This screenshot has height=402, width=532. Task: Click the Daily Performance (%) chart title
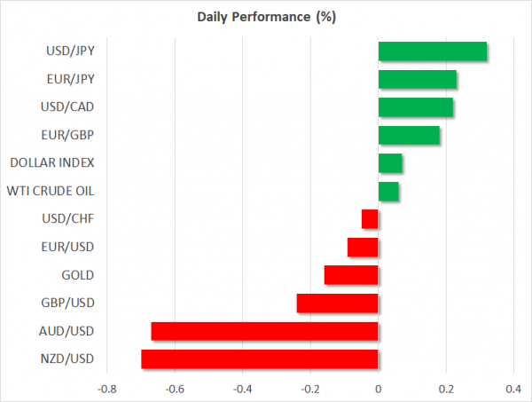pos(265,17)
